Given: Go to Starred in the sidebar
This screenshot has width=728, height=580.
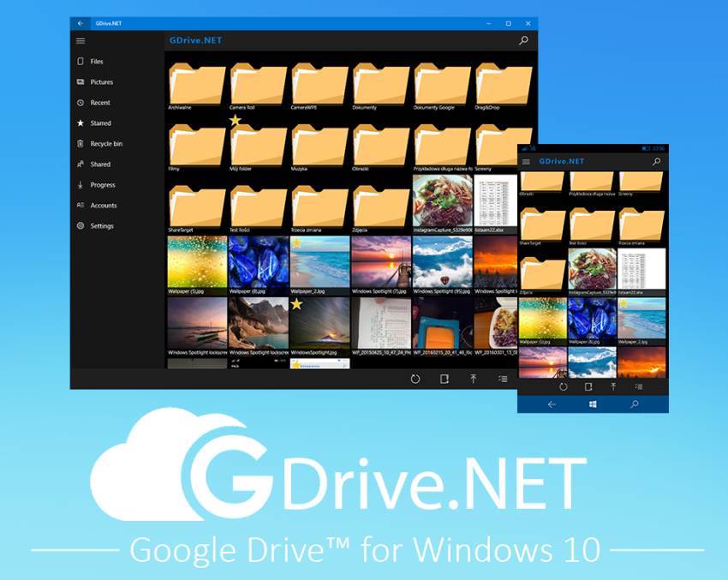Looking at the screenshot, I should (100, 123).
